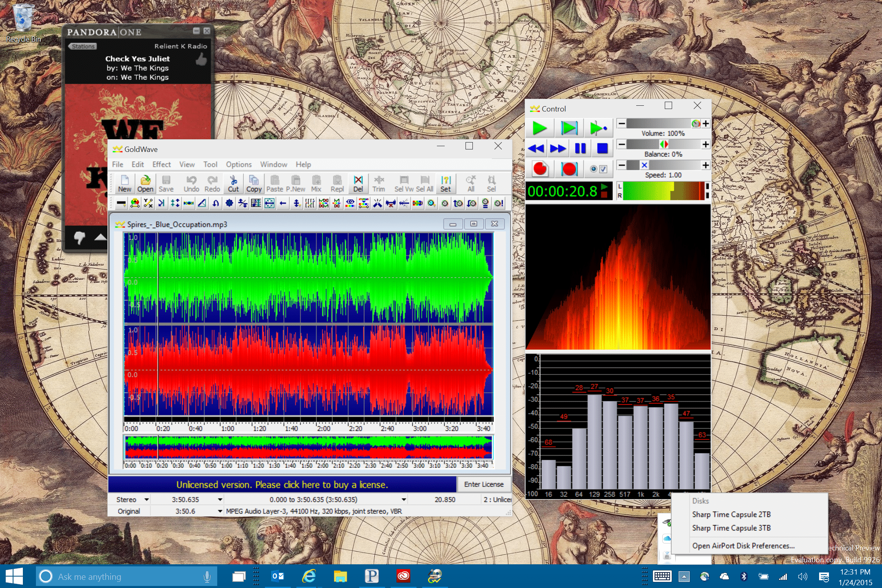Click the reverse (left arrow) effect icon

283,203
